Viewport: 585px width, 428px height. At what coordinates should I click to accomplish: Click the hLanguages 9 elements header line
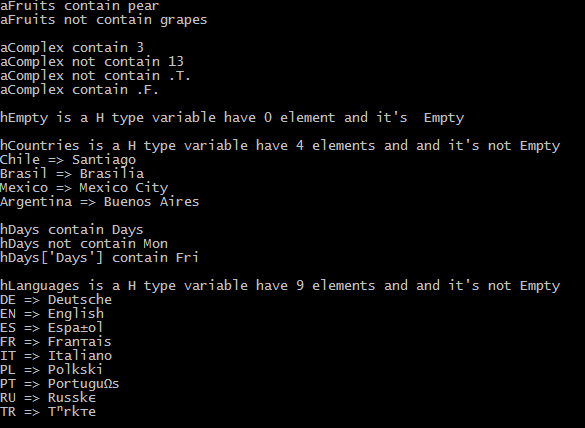point(280,286)
